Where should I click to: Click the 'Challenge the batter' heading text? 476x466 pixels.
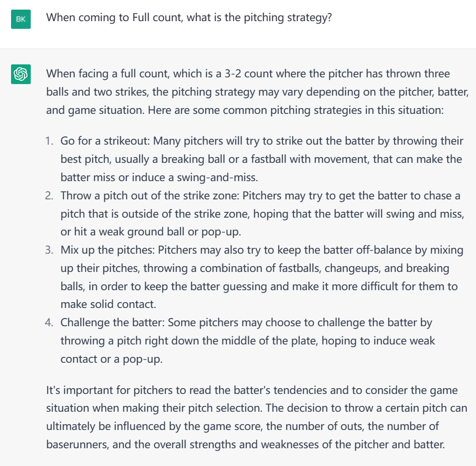pos(112,323)
